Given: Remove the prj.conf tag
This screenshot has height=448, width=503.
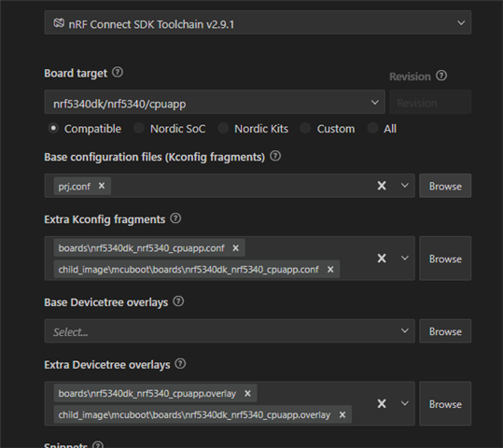Looking at the screenshot, I should pos(102,186).
